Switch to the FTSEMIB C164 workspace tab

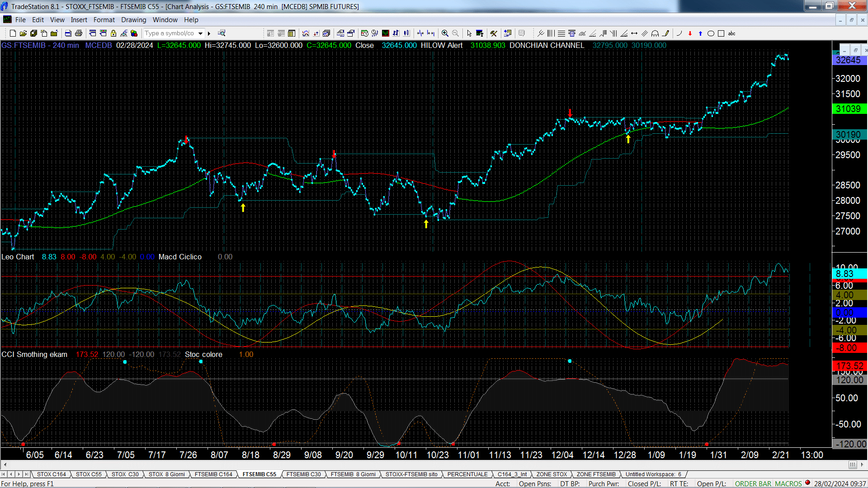pos(213,474)
